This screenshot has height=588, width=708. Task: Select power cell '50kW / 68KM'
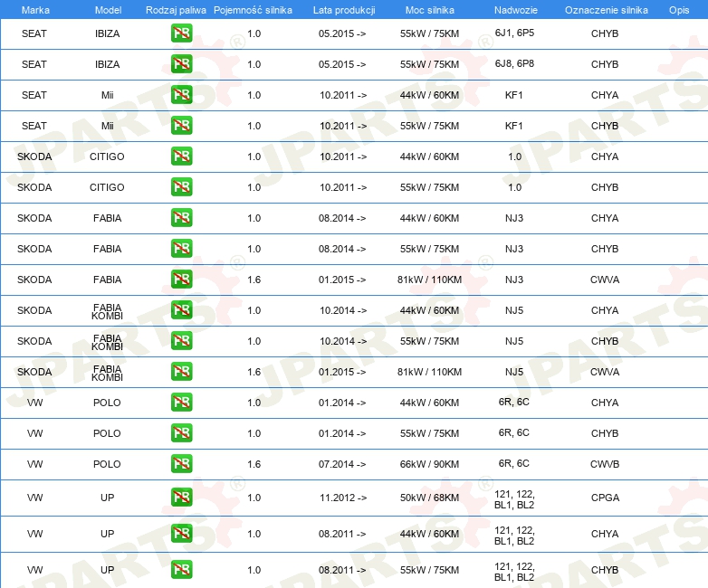tap(429, 498)
